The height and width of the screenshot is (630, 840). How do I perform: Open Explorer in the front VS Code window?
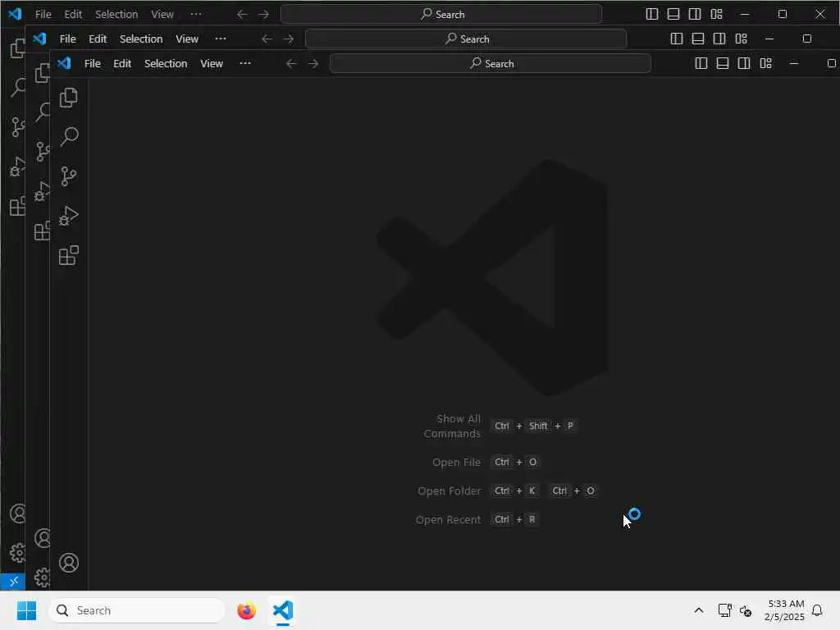(x=69, y=98)
